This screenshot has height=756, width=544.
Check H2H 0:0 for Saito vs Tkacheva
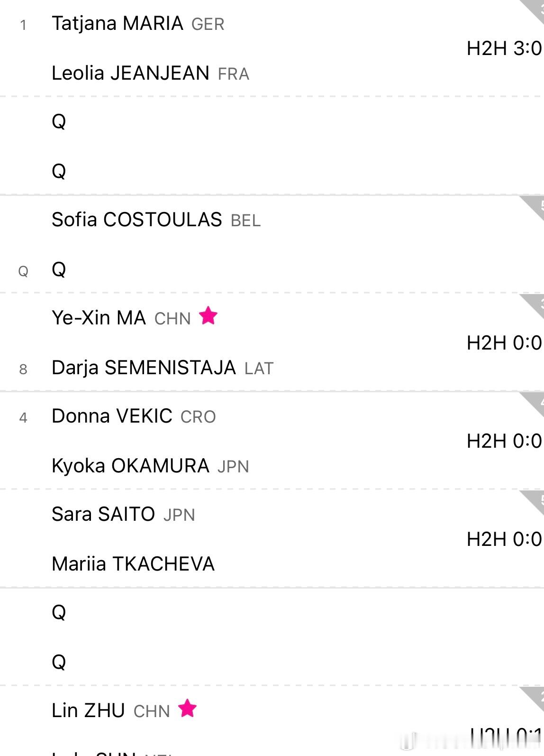pos(504,539)
